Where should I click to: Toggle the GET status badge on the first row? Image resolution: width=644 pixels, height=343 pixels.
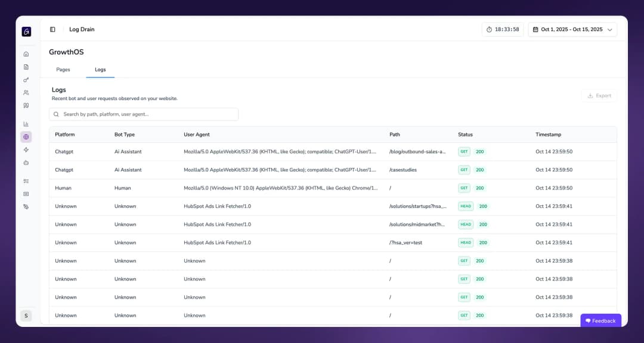pyautogui.click(x=464, y=151)
